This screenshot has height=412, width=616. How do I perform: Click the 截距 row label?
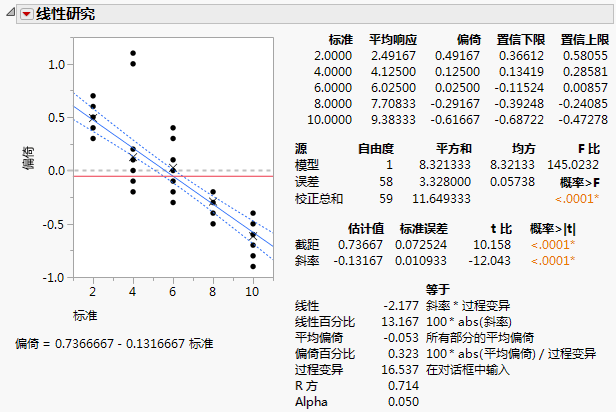pos(307,245)
